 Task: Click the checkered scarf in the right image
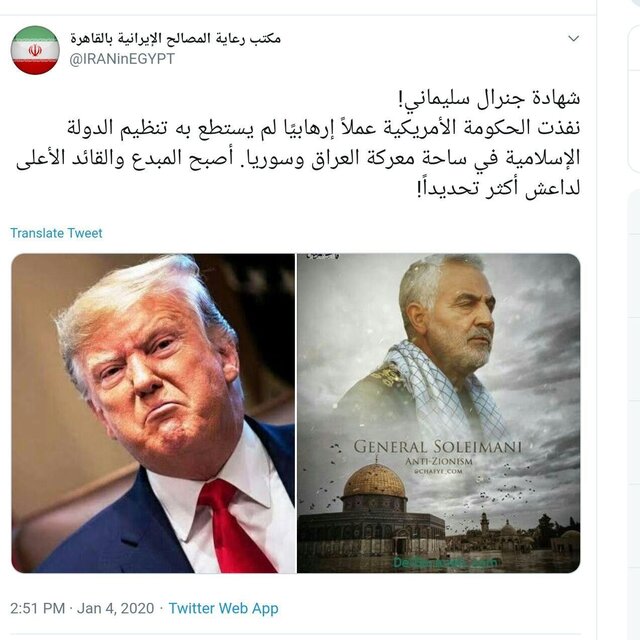pyautogui.click(x=445, y=392)
